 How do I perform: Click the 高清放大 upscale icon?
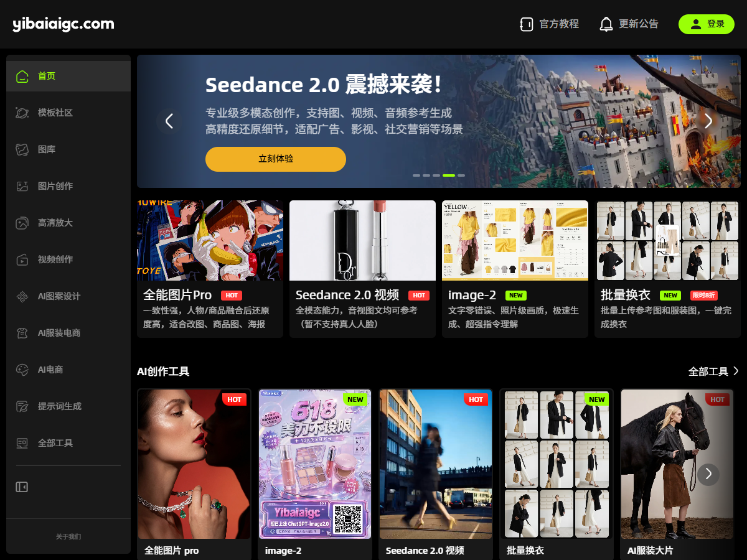click(22, 223)
